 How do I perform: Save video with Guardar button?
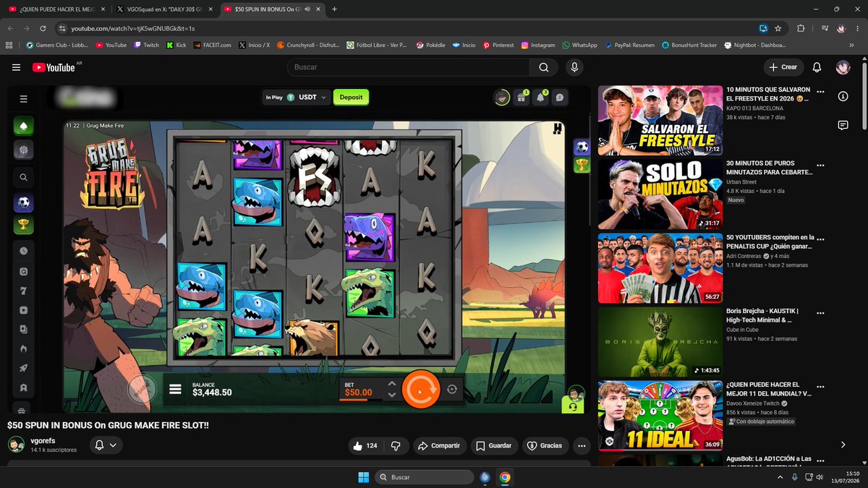[x=493, y=446]
